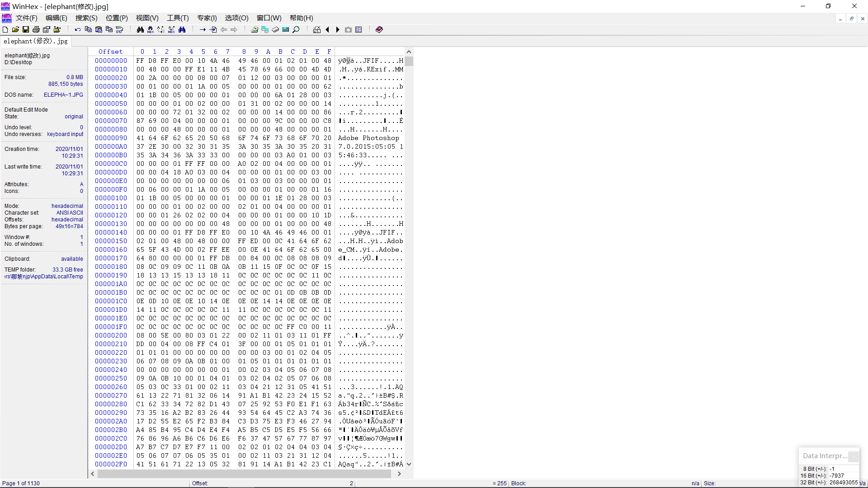Click scroll down arrow of hex view
The height and width of the screenshot is (488, 868).
(x=409, y=464)
